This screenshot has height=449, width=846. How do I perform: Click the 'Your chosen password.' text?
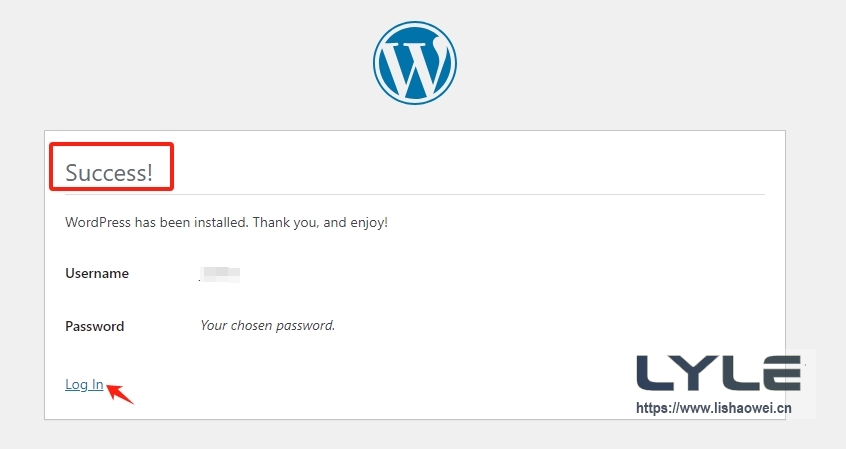(x=267, y=325)
